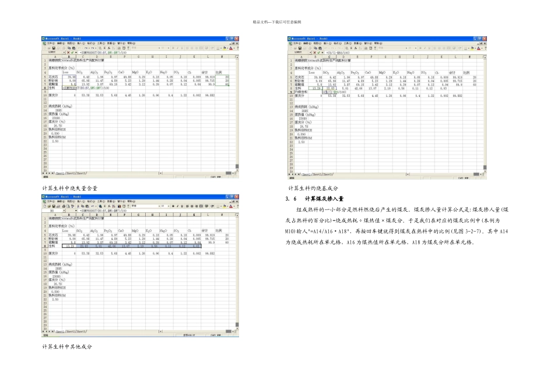Screen dimensions: 554x392
Task: Click Print icon in lower-left Excel window
Action: pyautogui.click(x=64, y=206)
